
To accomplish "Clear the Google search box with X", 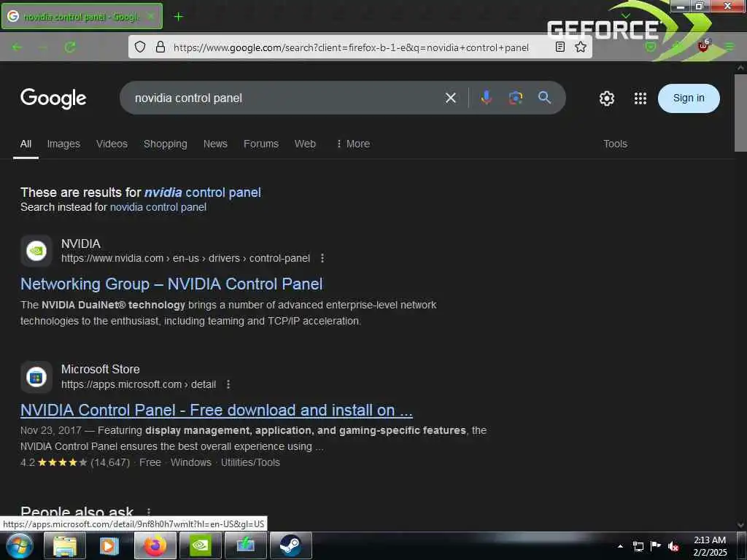I will coord(450,98).
